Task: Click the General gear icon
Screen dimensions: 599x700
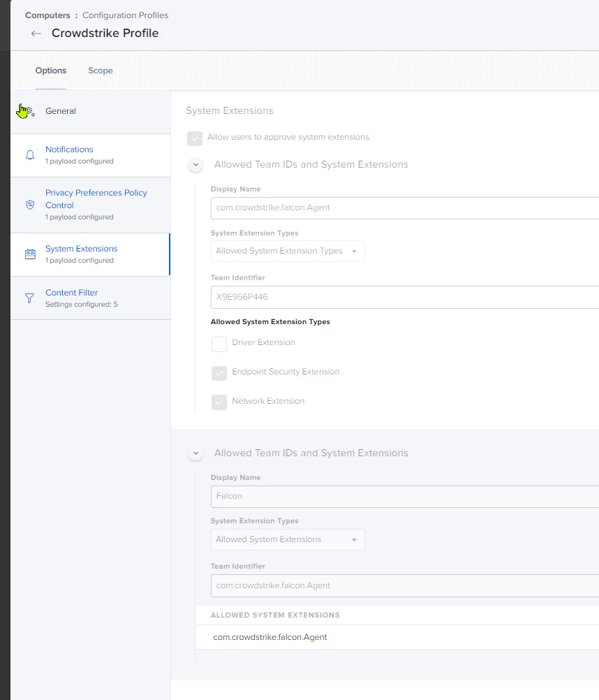Action: pyautogui.click(x=29, y=111)
